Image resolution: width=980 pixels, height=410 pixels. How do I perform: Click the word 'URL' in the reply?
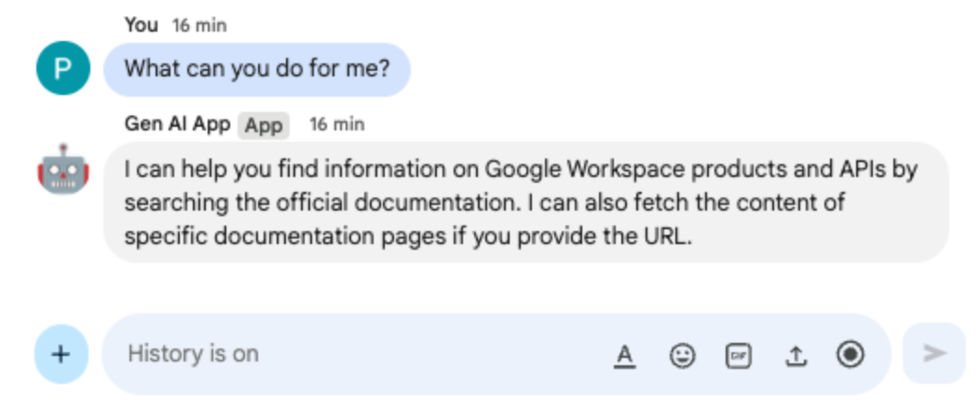coord(668,235)
